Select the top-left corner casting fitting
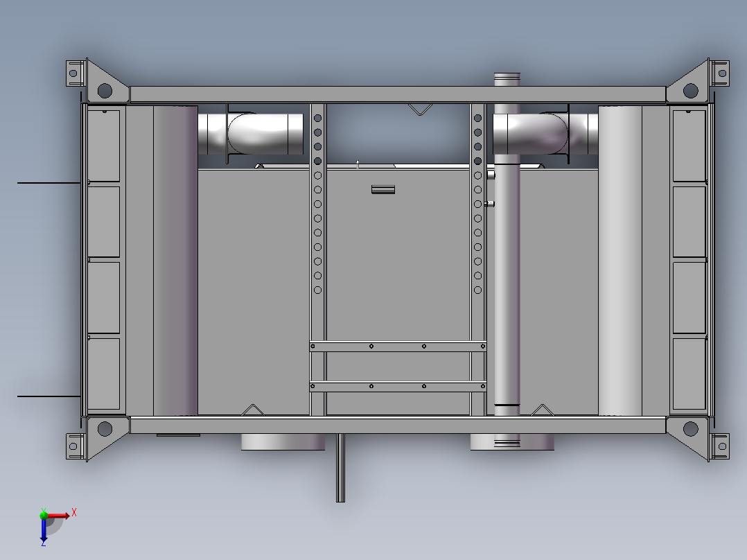The width and height of the screenshot is (747, 560). coord(104,91)
